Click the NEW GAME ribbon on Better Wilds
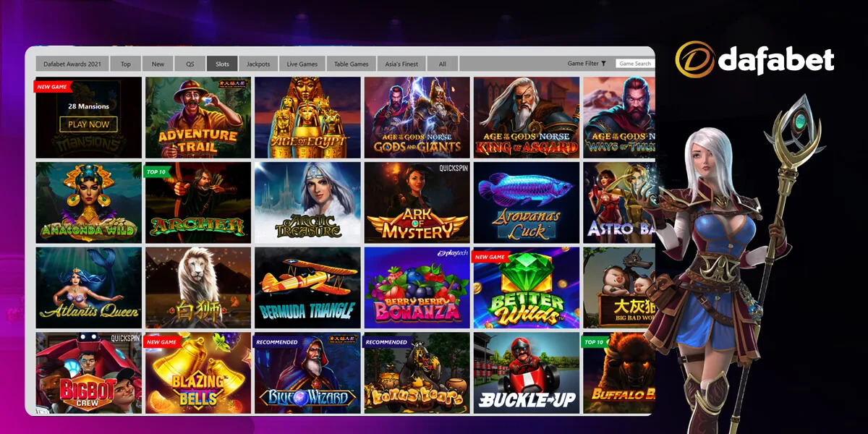This screenshot has height=434, width=868. pos(490,257)
